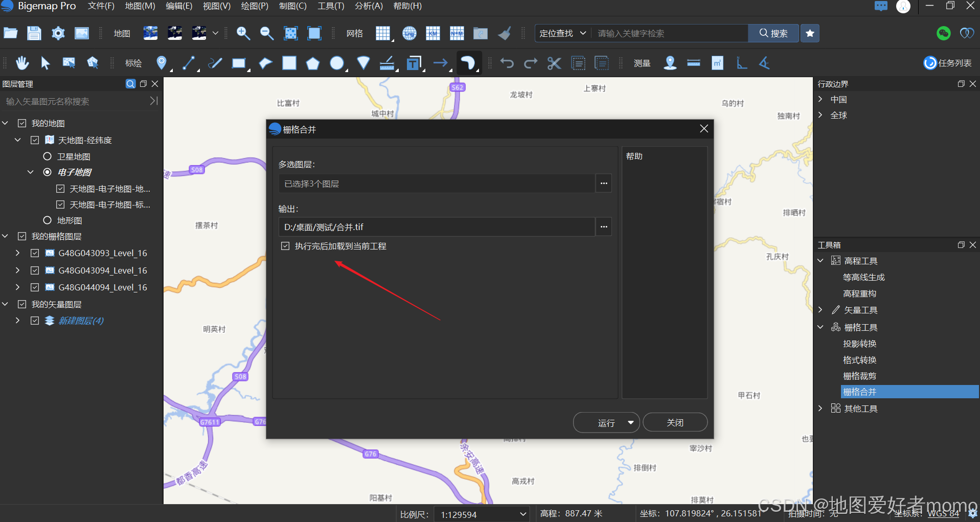
Task: Open the 运行 button dropdown arrow
Action: [631, 422]
